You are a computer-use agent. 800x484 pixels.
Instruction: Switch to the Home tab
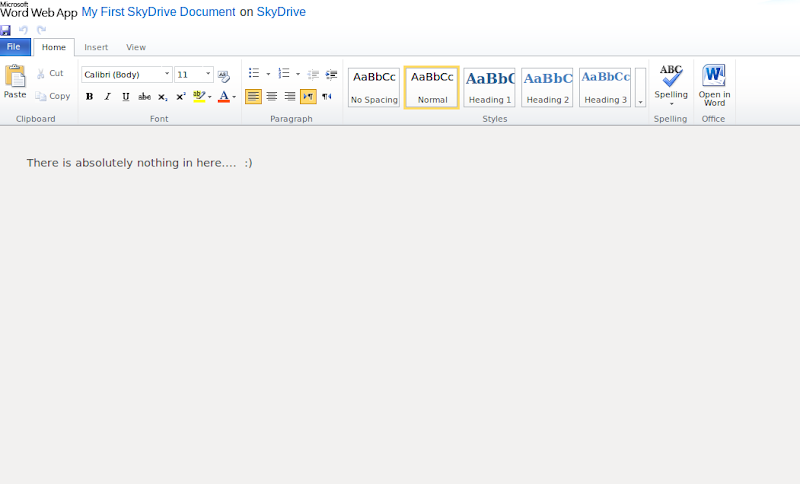point(54,47)
